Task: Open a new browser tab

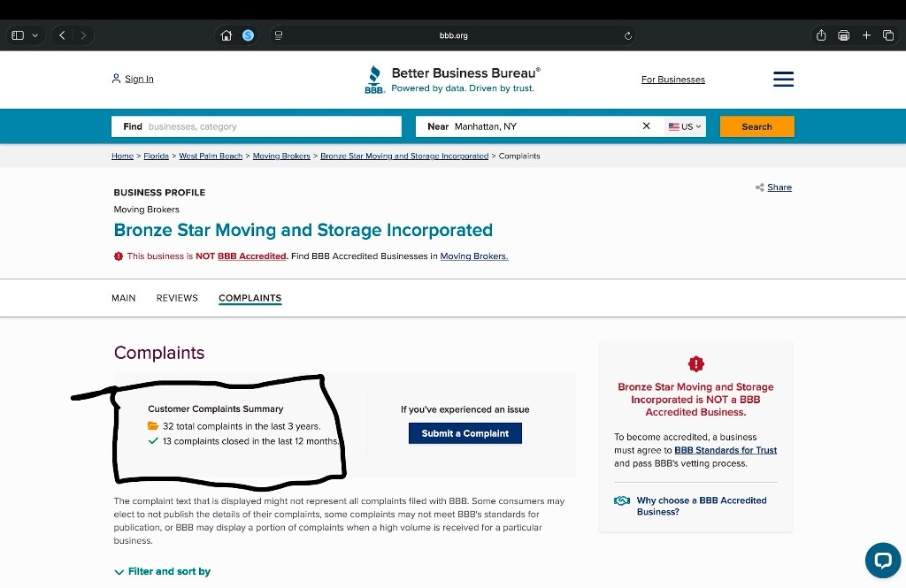Action: click(x=866, y=35)
